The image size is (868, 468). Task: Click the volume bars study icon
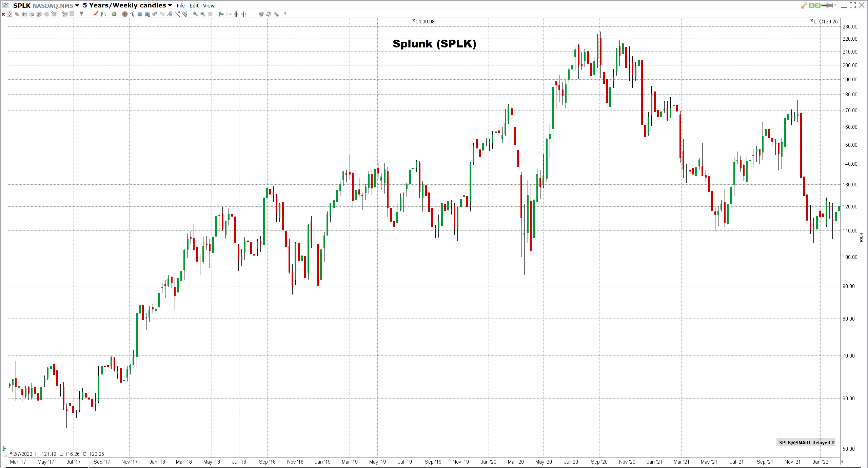point(170,14)
